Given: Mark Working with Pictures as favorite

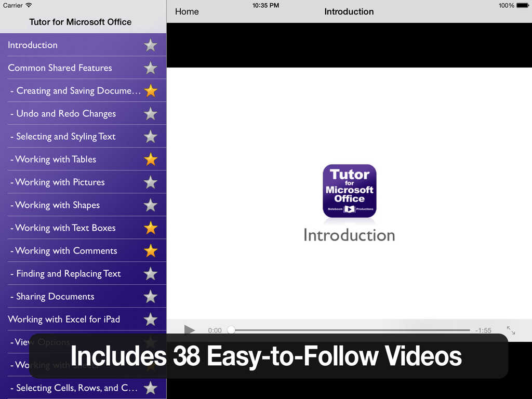Looking at the screenshot, I should click(151, 182).
